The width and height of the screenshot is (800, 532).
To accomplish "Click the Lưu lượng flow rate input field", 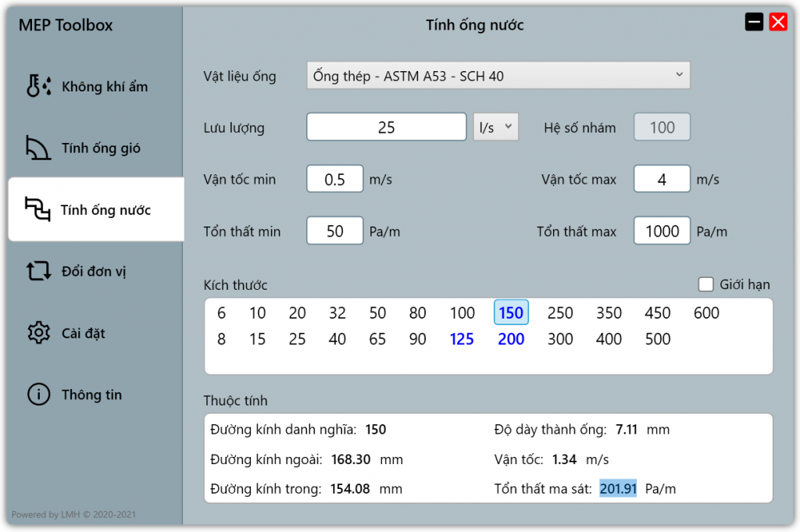I will click(386, 127).
